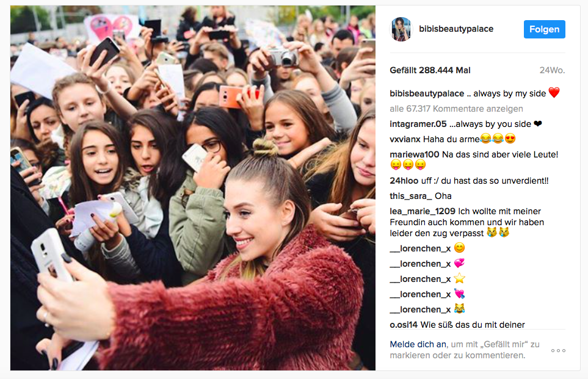Open commenter 24hloo profile
This screenshot has height=379, width=588.
click(x=404, y=181)
